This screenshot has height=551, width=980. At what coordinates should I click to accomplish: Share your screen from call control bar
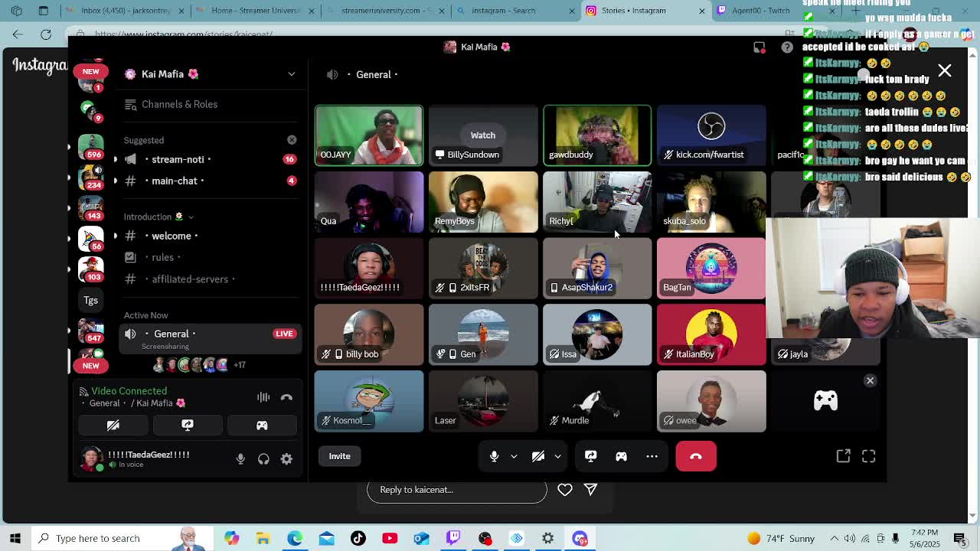pyautogui.click(x=590, y=456)
